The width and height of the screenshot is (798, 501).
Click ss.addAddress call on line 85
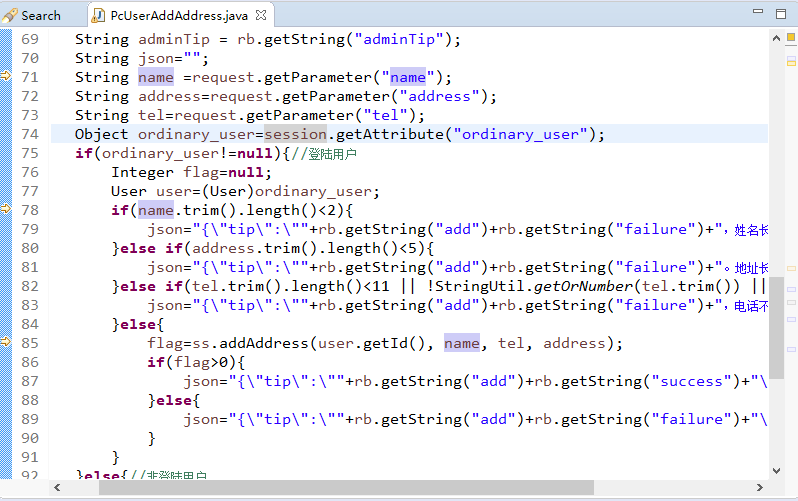250,343
